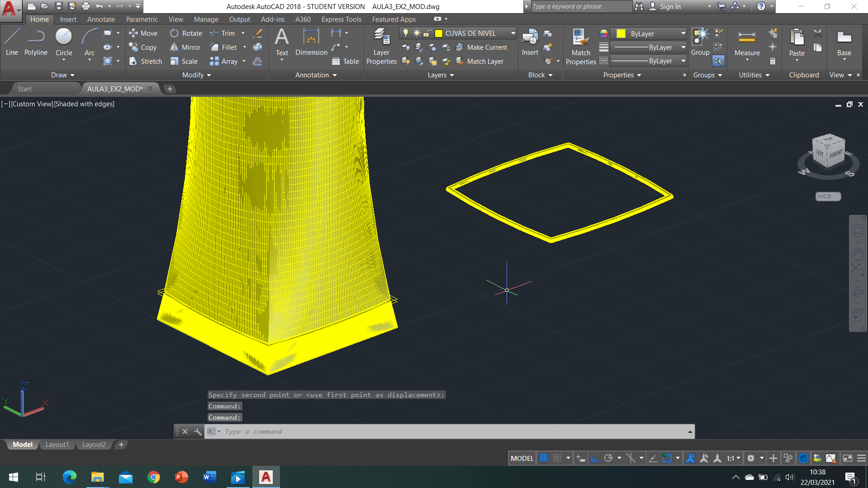Expand the Draw panel
Image resolution: width=868 pixels, height=488 pixels.
[62, 75]
